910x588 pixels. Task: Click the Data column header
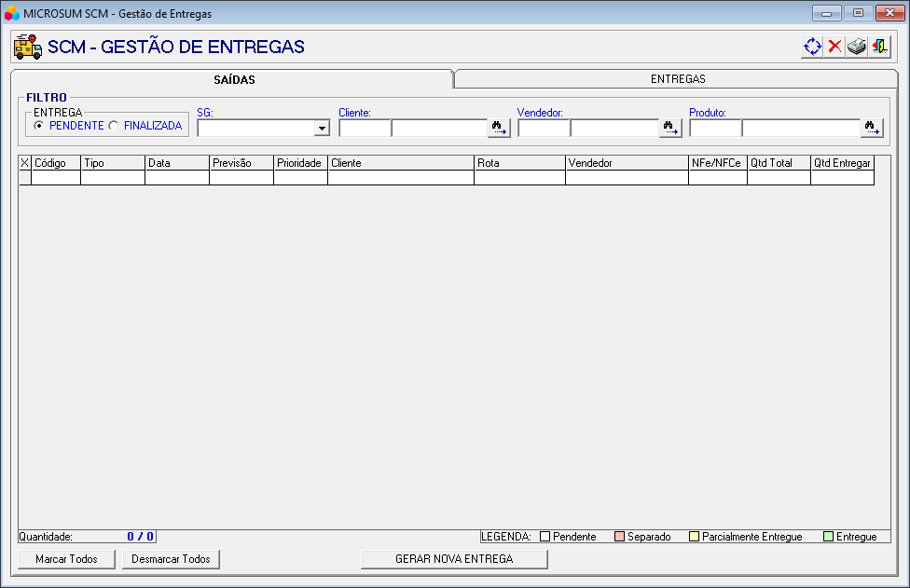(177, 163)
